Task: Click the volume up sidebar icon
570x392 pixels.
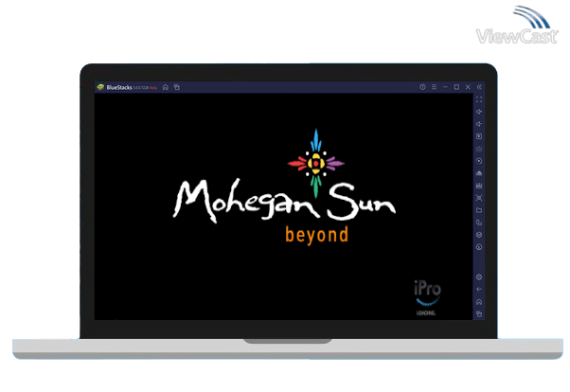Action: [x=479, y=112]
